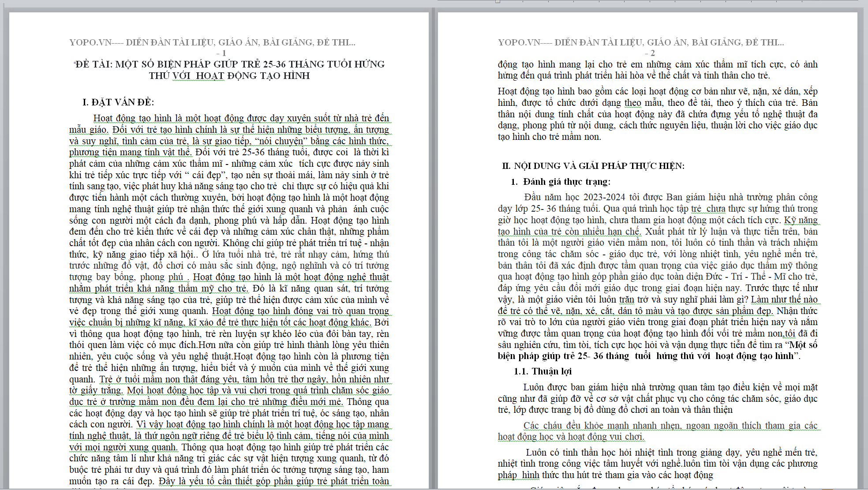This screenshot has width=868, height=490.
Task: Click the line starting "động tạo hình mang lại cho trẻ em"
Action: pos(658,64)
